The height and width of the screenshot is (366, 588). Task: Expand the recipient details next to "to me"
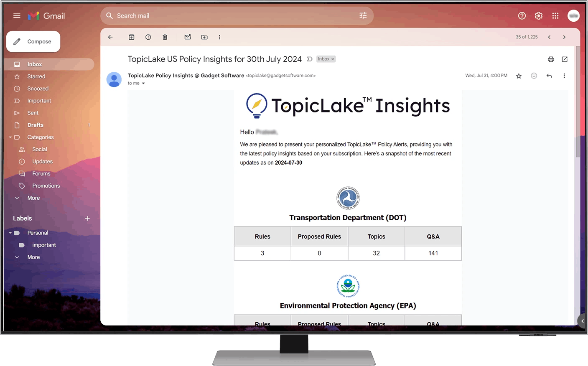[143, 84]
